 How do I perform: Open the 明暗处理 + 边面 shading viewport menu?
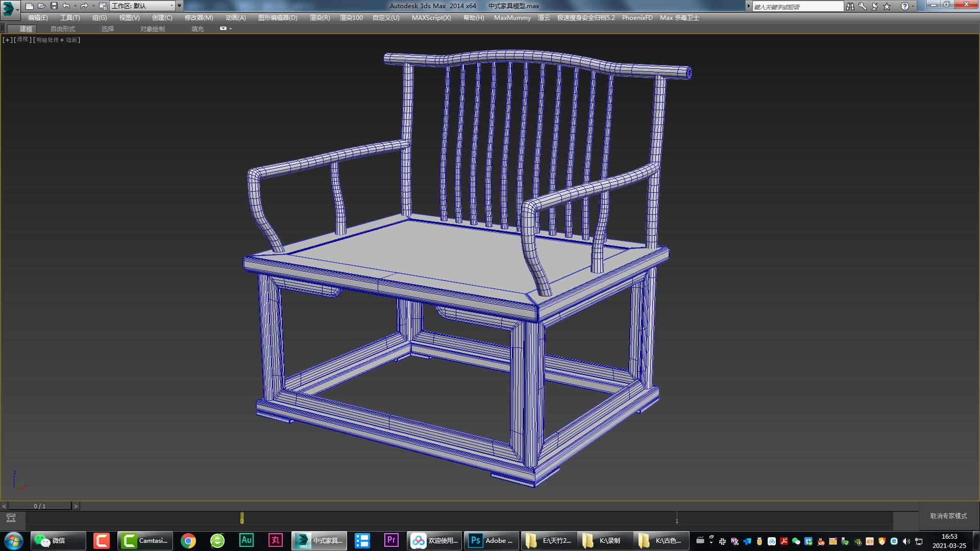[x=56, y=40]
